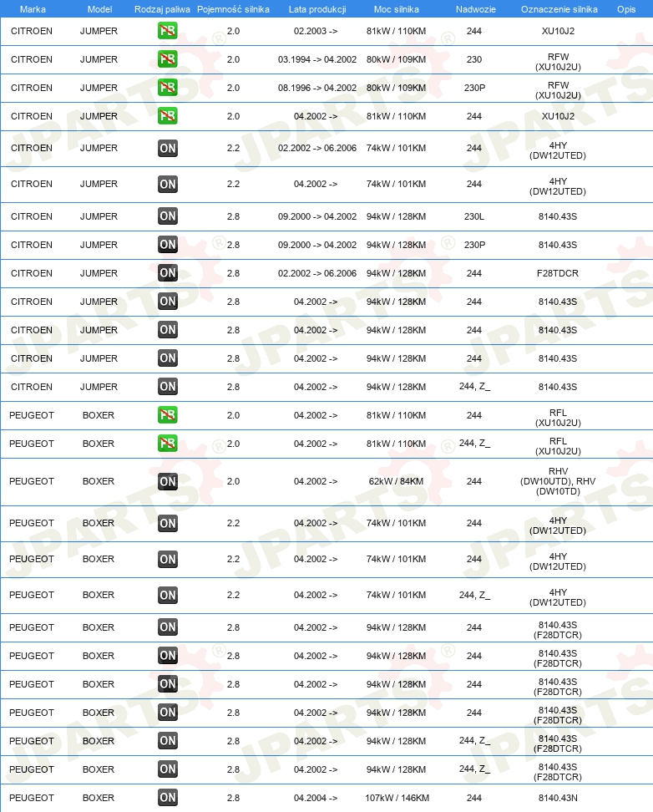
Task: Click the Nadwozie column header
Action: click(x=475, y=9)
